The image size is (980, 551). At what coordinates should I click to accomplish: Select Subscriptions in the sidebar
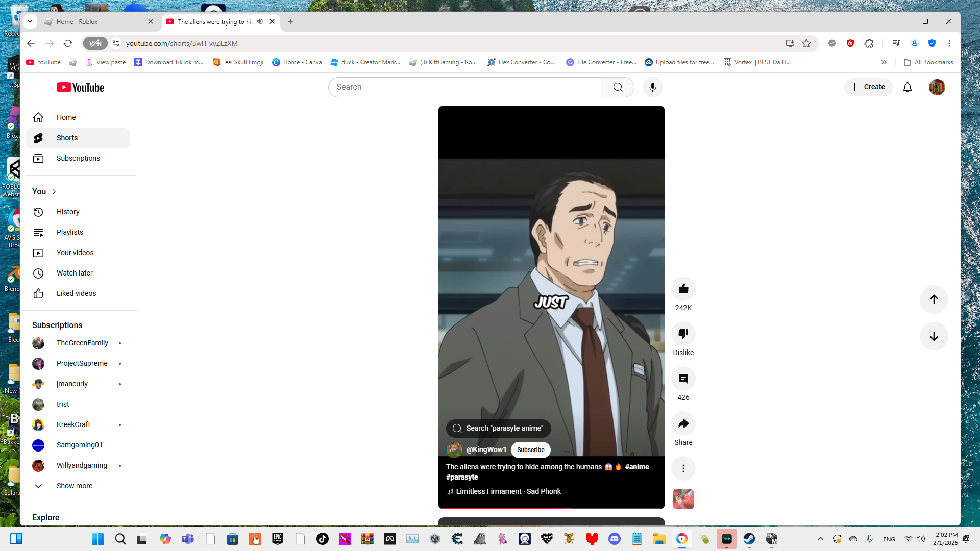pos(78,158)
